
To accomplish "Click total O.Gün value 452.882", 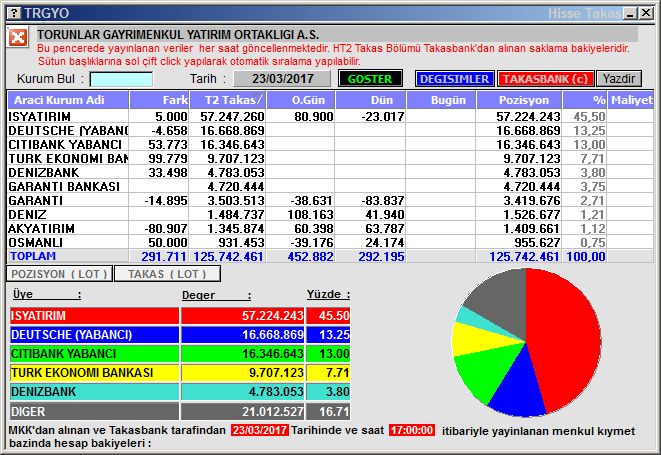I will coord(310,256).
